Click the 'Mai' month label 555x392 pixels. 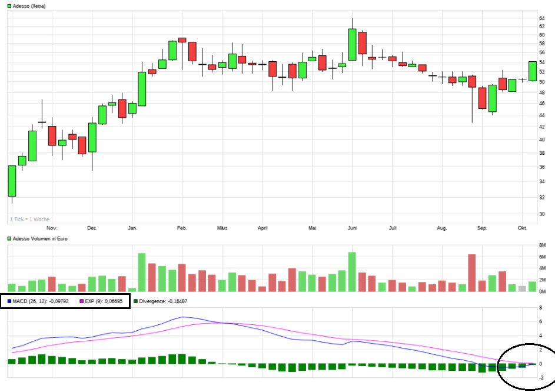pyautogui.click(x=312, y=228)
